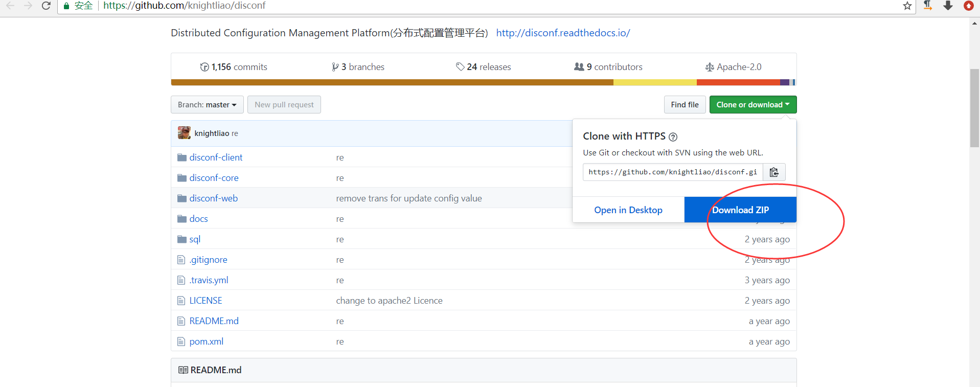Open the browser downloads arrow icon

click(x=948, y=6)
